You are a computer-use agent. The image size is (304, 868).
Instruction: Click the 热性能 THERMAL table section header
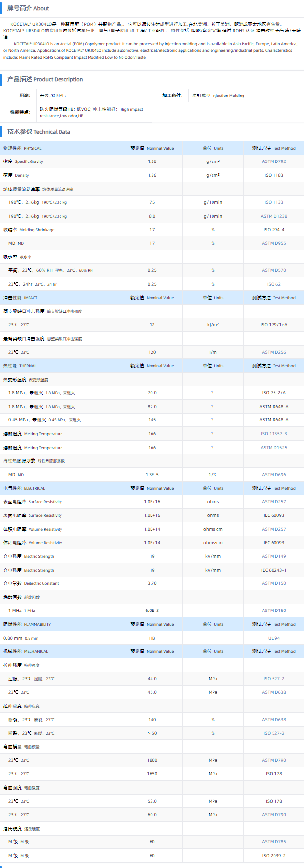pos(20,366)
